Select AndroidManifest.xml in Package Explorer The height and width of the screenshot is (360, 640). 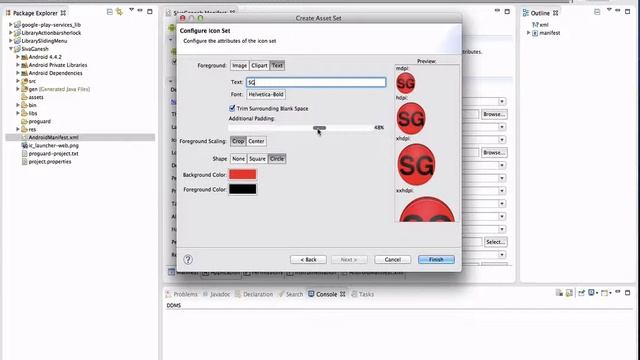pyautogui.click(x=80, y=138)
